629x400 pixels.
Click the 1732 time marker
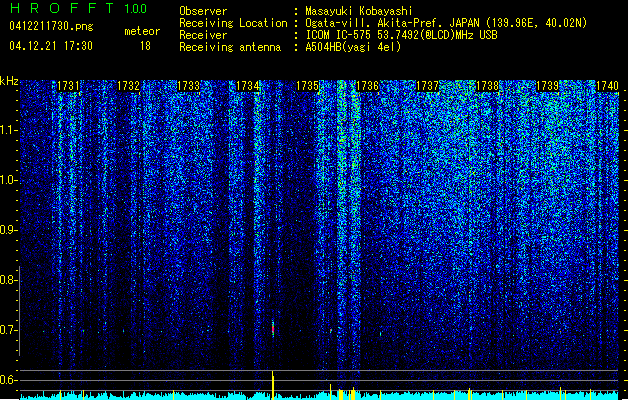coord(128,86)
